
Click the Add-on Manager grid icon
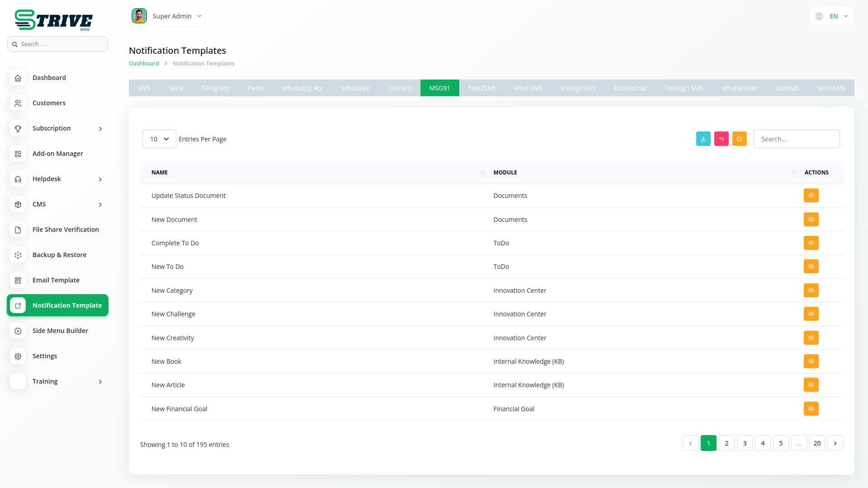(x=18, y=154)
